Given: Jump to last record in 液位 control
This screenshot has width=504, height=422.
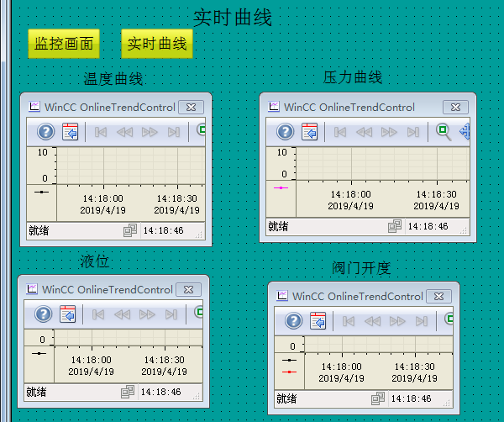Looking at the screenshot, I should (171, 314).
